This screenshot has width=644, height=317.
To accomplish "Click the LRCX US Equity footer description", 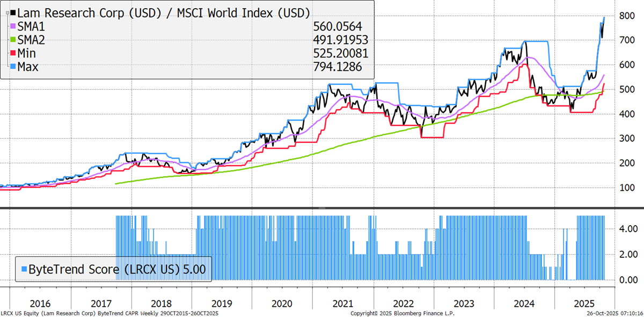I will (x=109, y=313).
